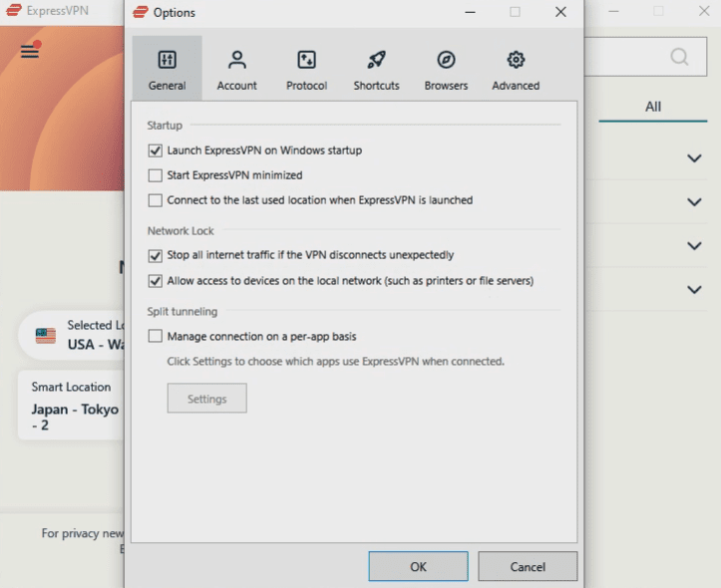This screenshot has width=721, height=588.
Task: Click the split tunneling Settings button
Action: coord(206,399)
